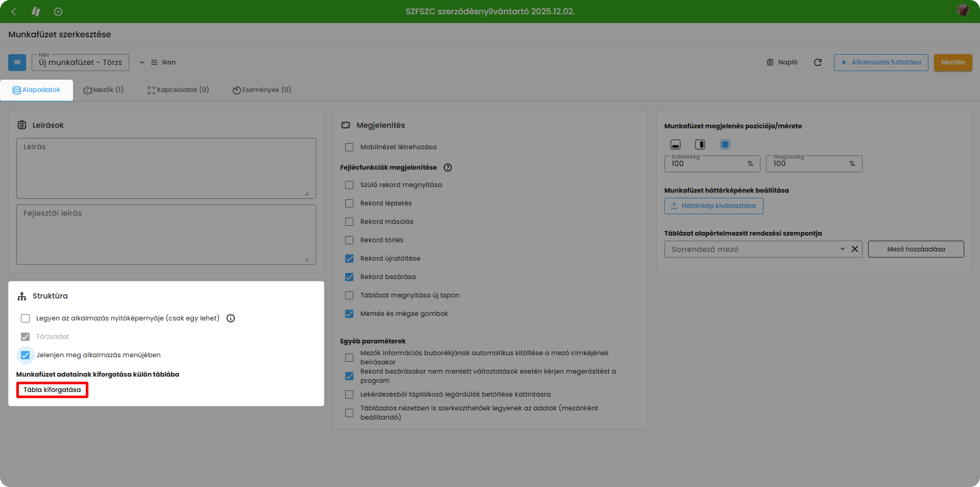This screenshot has width=980, height=487.
Task: Switch to the Mezők (1) tab
Action: pyautogui.click(x=104, y=90)
